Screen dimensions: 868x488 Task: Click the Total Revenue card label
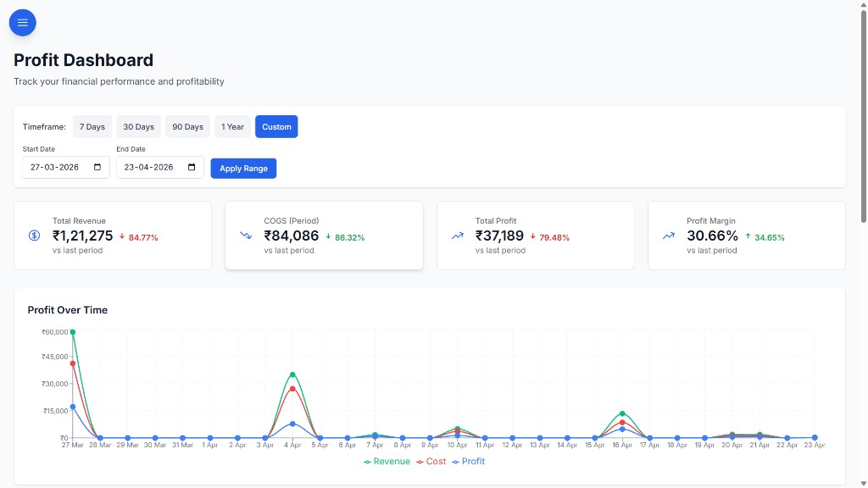(79, 221)
